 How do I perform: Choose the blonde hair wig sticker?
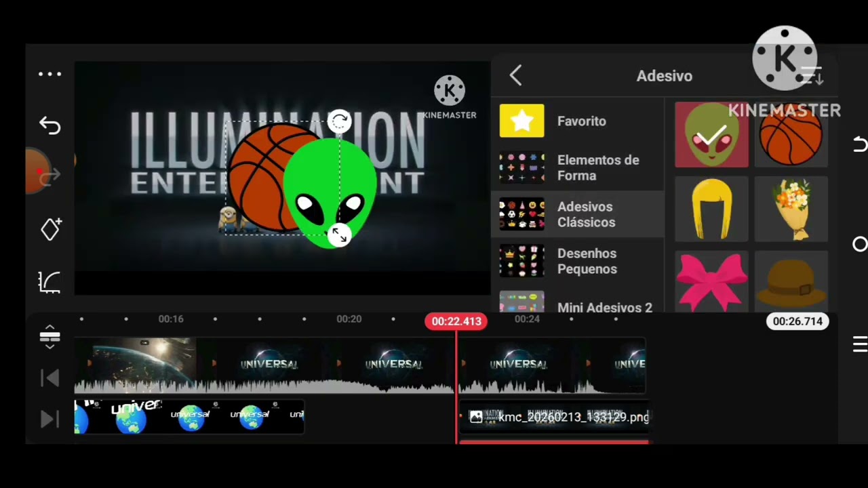pos(711,209)
